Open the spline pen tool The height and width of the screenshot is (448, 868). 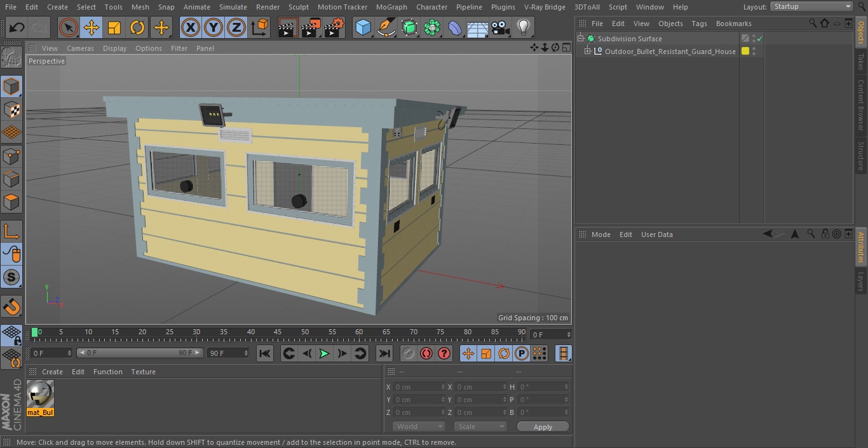click(x=386, y=27)
